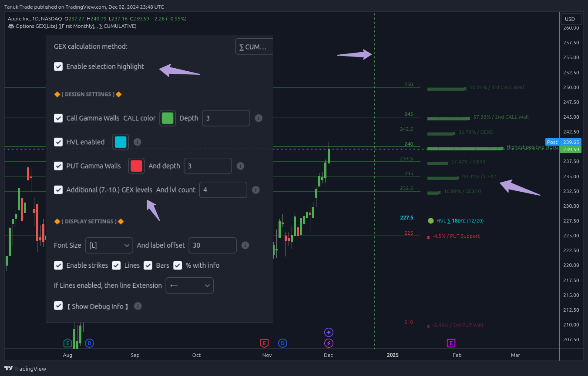This screenshot has width=588, height=376.
Task: Uncheck the Call Gamma Walls checkbox
Action: point(58,118)
